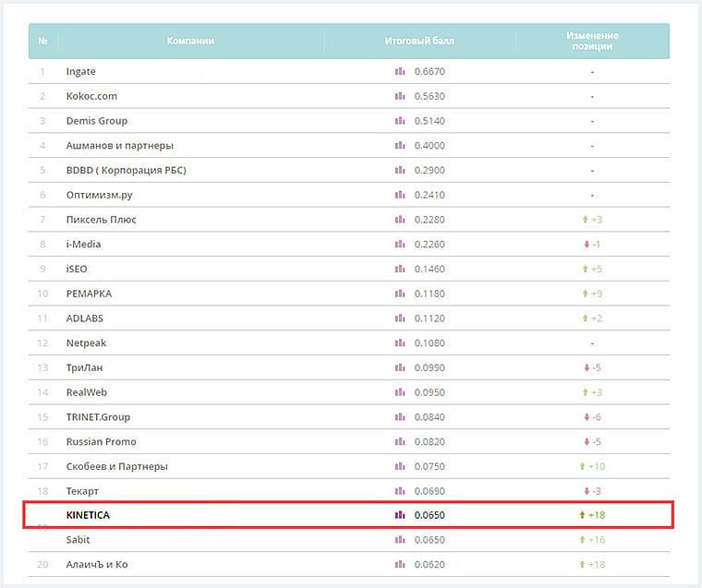The width and height of the screenshot is (702, 588).
Task: Open chart icon in Netpeak row
Action: [400, 342]
